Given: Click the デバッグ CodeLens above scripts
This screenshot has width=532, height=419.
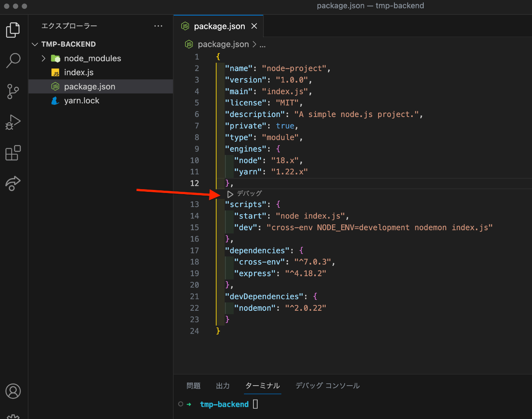Looking at the screenshot, I should pyautogui.click(x=249, y=194).
